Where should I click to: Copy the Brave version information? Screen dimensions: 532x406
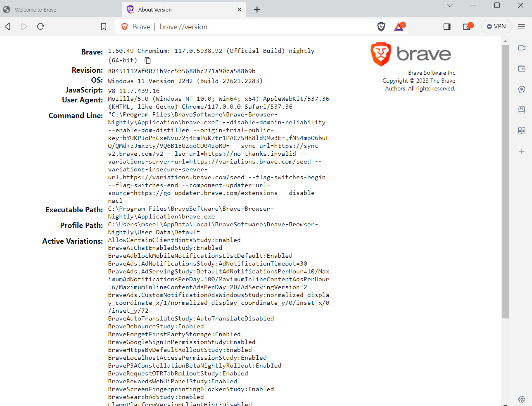[x=147, y=60]
